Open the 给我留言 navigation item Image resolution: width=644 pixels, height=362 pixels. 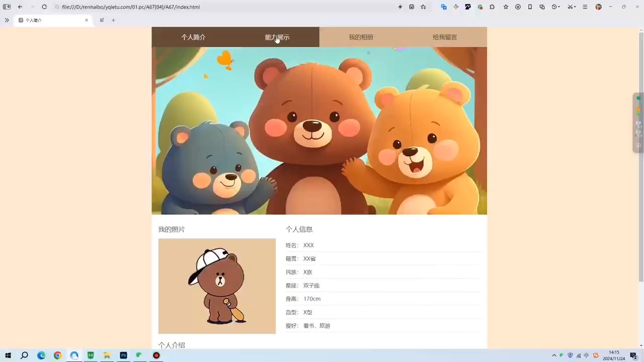click(x=445, y=37)
